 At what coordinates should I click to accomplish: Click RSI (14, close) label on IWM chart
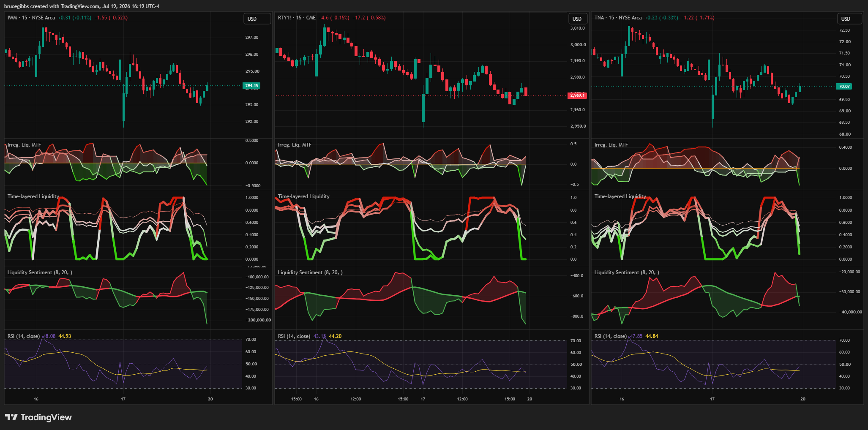[x=24, y=336]
